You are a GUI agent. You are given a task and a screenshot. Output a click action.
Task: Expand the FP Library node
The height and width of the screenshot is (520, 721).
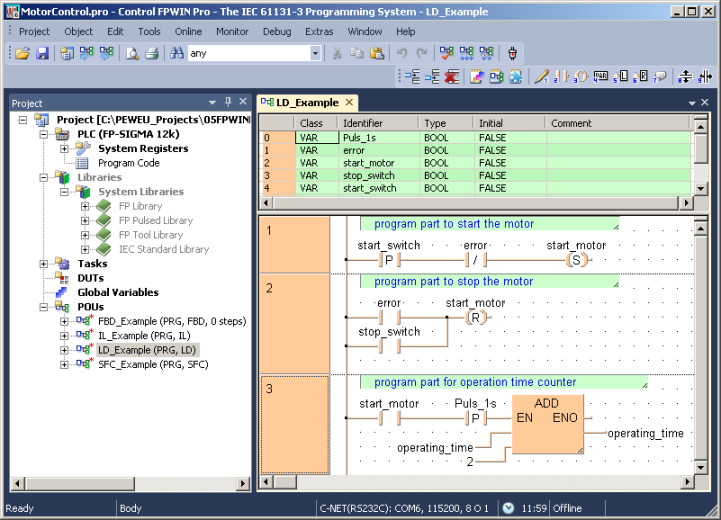[85, 206]
